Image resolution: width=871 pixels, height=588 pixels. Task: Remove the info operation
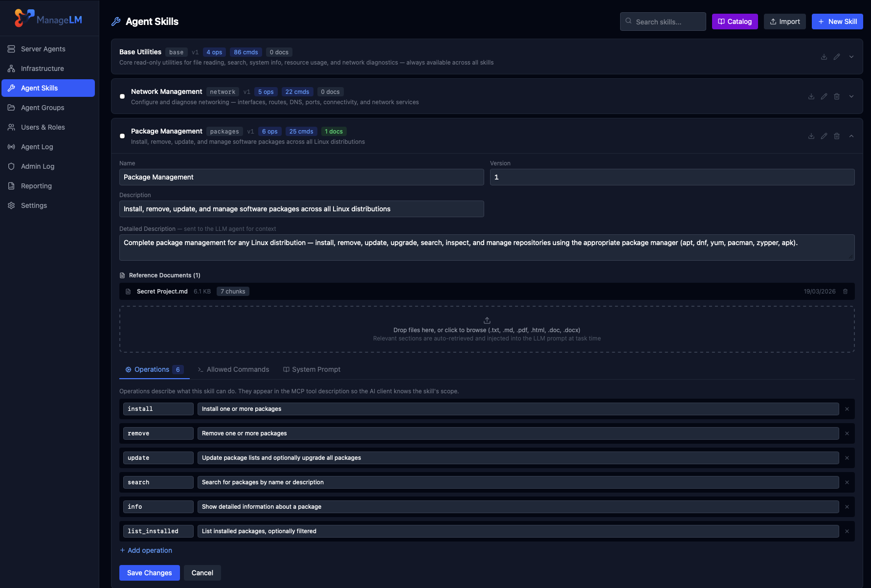847,507
